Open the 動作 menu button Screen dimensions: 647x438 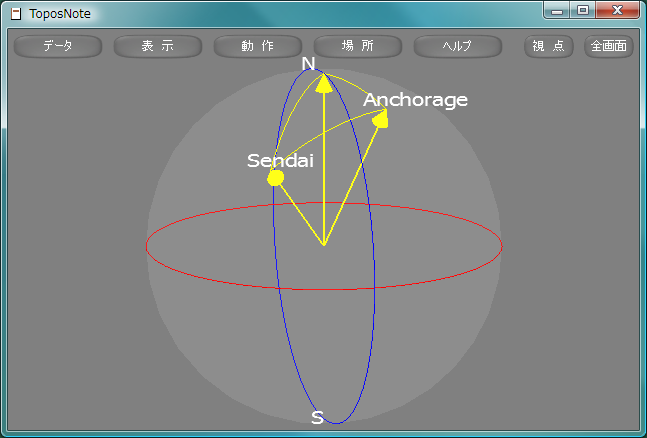[257, 46]
